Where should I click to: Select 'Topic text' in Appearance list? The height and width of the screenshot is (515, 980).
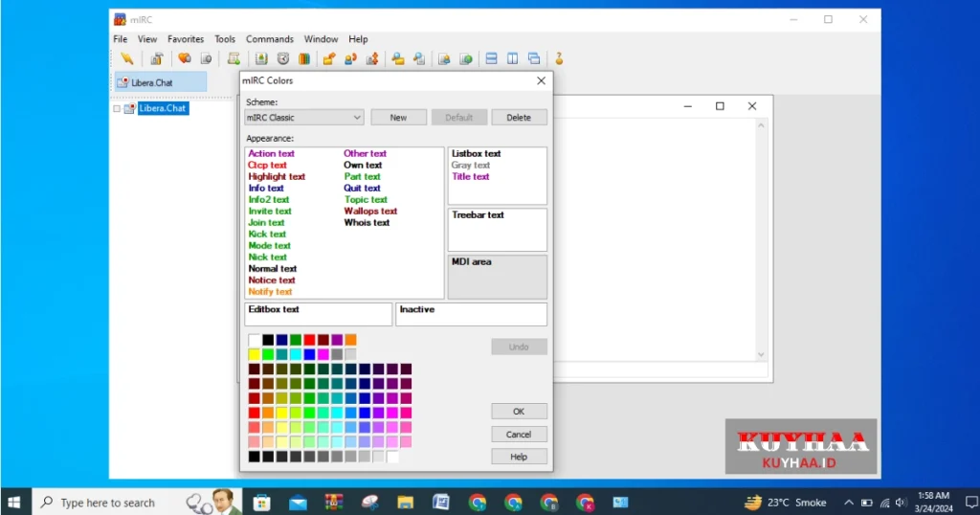tap(366, 200)
